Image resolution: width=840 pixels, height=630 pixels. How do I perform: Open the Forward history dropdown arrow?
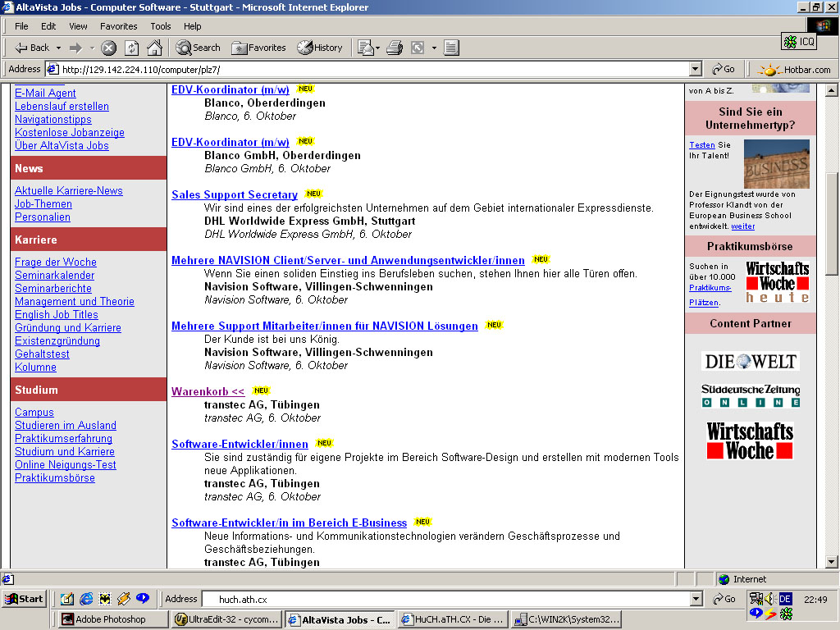[92, 48]
